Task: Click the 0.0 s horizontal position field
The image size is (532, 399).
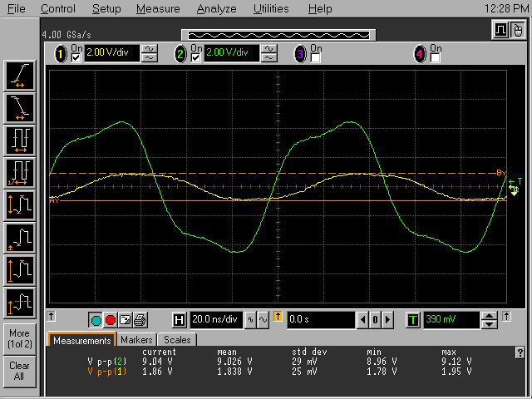Action: tap(321, 320)
